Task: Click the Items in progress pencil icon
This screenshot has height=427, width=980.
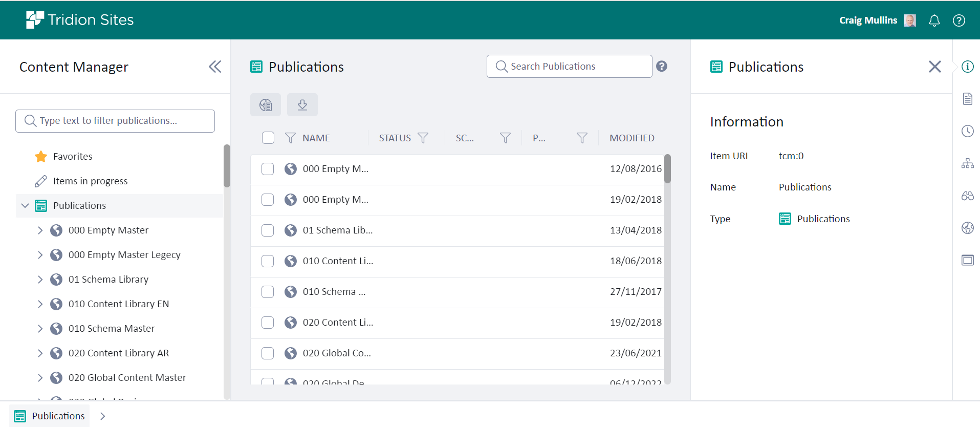Action: (x=41, y=181)
